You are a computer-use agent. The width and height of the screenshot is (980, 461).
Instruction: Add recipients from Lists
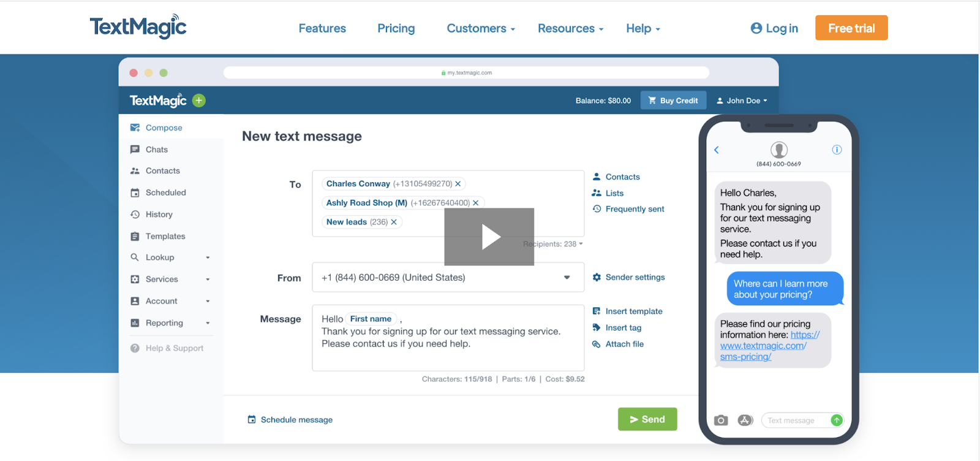pyautogui.click(x=608, y=193)
